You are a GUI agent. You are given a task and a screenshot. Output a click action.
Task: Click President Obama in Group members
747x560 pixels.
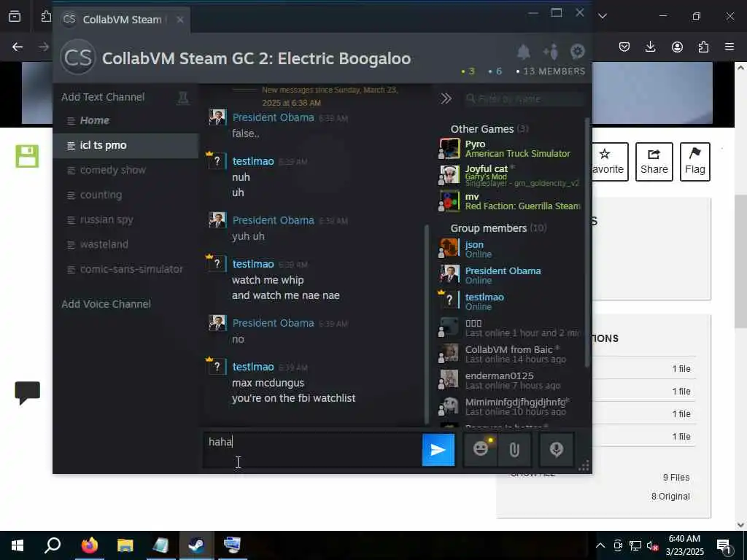pos(510,275)
